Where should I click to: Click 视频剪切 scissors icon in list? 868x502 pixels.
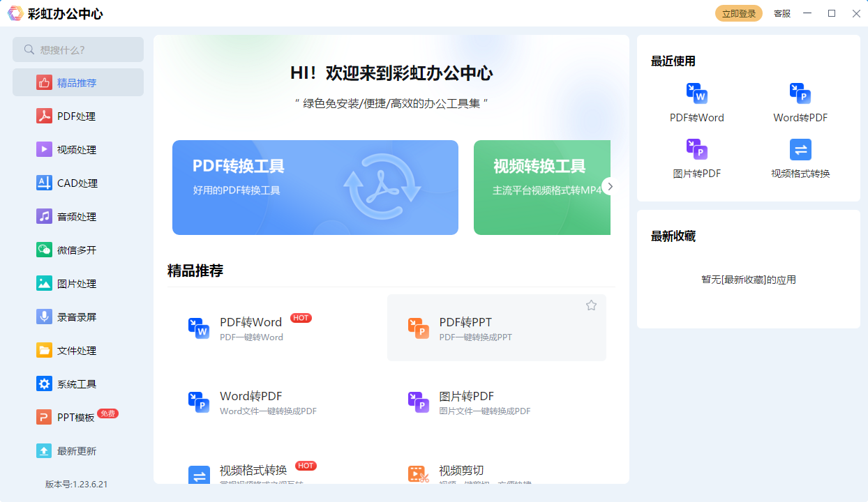pos(419,475)
